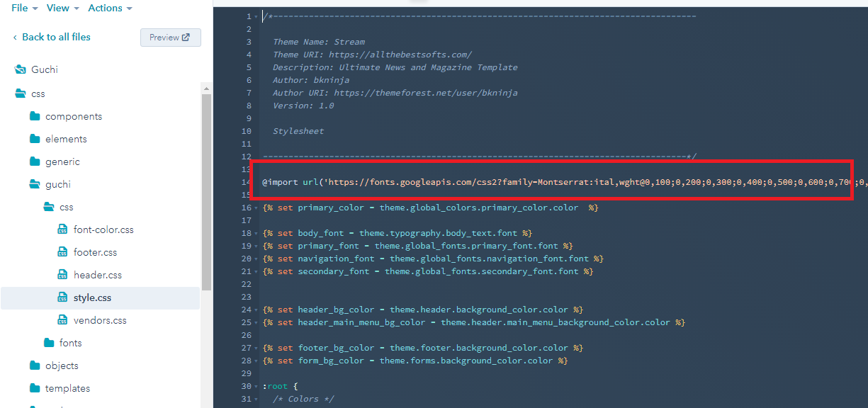The height and width of the screenshot is (408, 868).
Task: Open the View menu
Action: [x=62, y=8]
